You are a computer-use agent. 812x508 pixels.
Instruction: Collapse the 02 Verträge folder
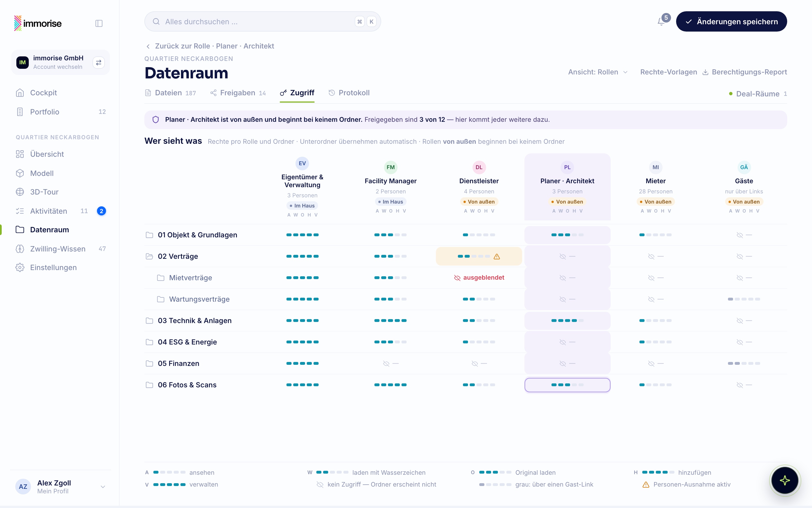click(x=149, y=257)
